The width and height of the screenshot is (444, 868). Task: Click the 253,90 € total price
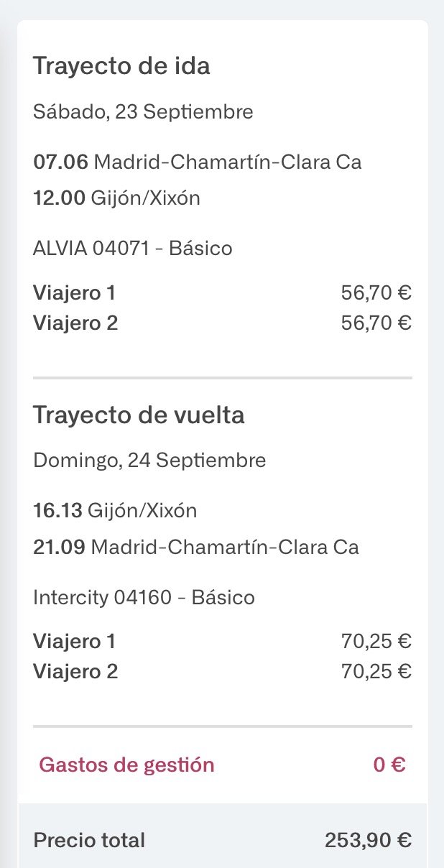368,840
